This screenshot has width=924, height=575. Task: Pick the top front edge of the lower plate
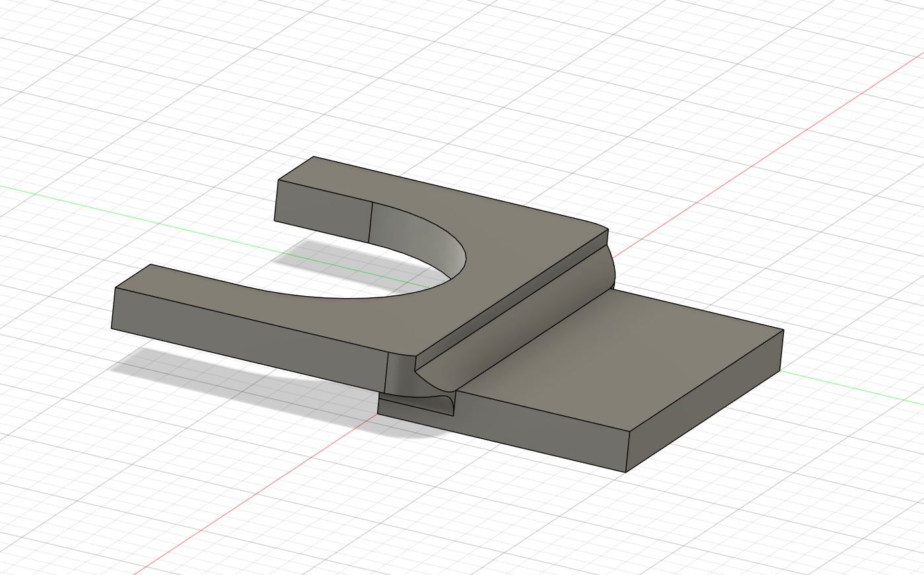pos(542,411)
